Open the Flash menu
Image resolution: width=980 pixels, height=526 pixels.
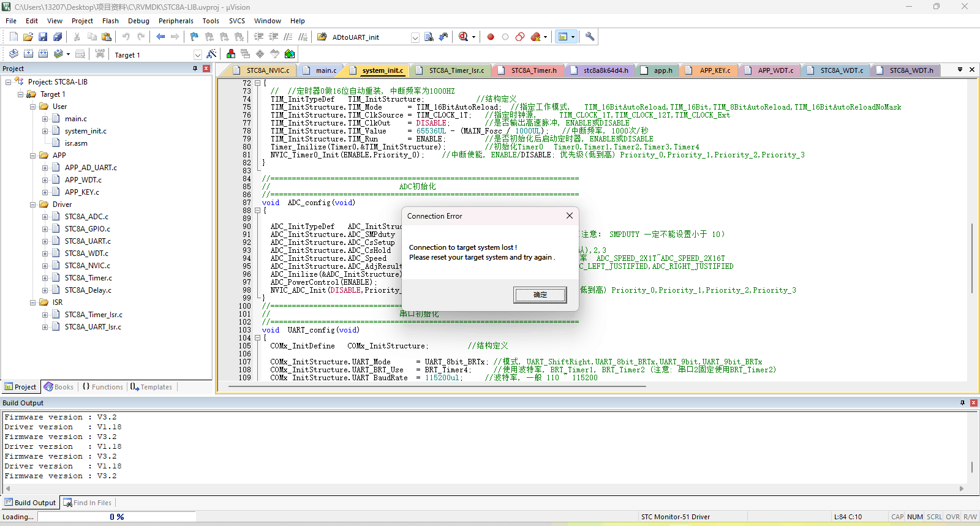pos(110,21)
